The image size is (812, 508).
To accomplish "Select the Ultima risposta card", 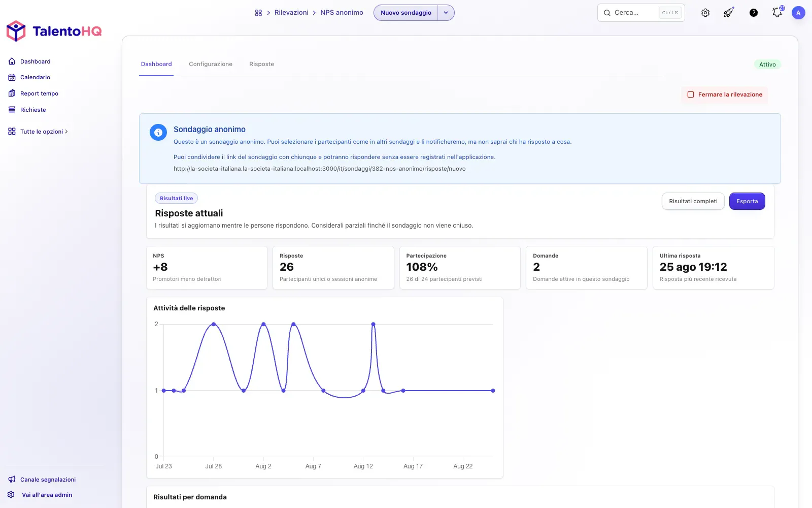I will pos(714,268).
